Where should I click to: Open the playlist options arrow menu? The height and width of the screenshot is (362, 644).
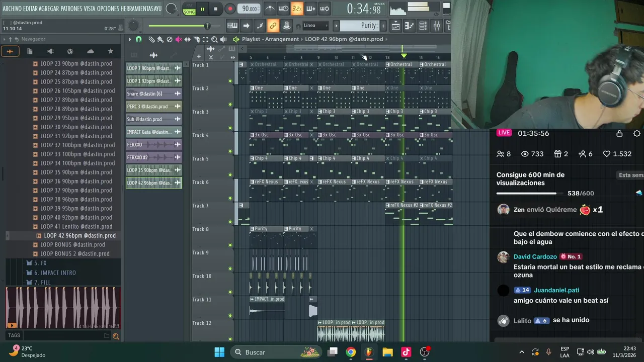pyautogui.click(x=130, y=39)
